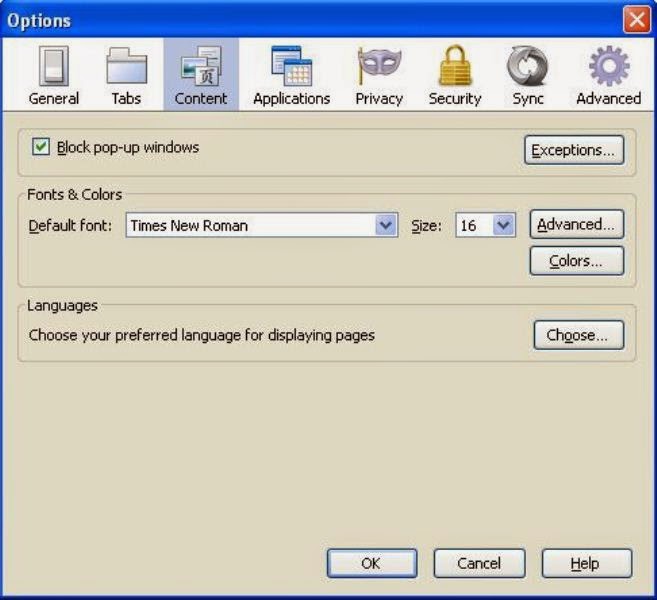
Task: Open the Colors dialog button
Action: click(577, 261)
